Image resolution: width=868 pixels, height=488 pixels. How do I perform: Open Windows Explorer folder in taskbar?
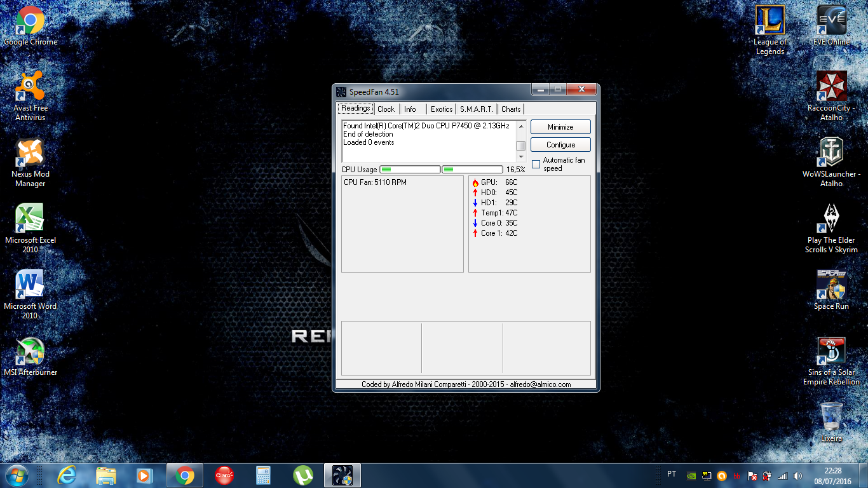(x=106, y=475)
